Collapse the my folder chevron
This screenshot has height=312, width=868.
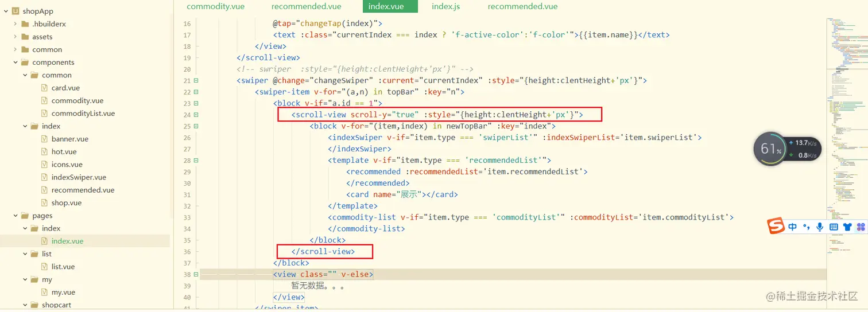[x=25, y=279]
